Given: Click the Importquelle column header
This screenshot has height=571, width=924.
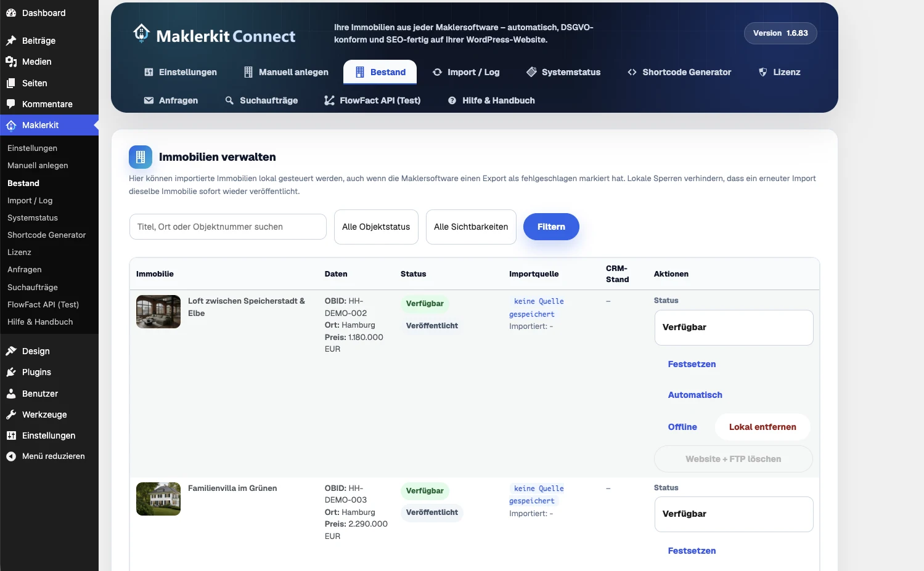Looking at the screenshot, I should (534, 274).
